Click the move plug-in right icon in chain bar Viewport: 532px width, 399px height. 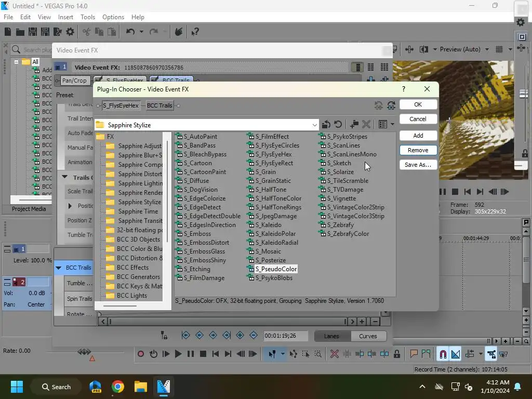pos(391,105)
